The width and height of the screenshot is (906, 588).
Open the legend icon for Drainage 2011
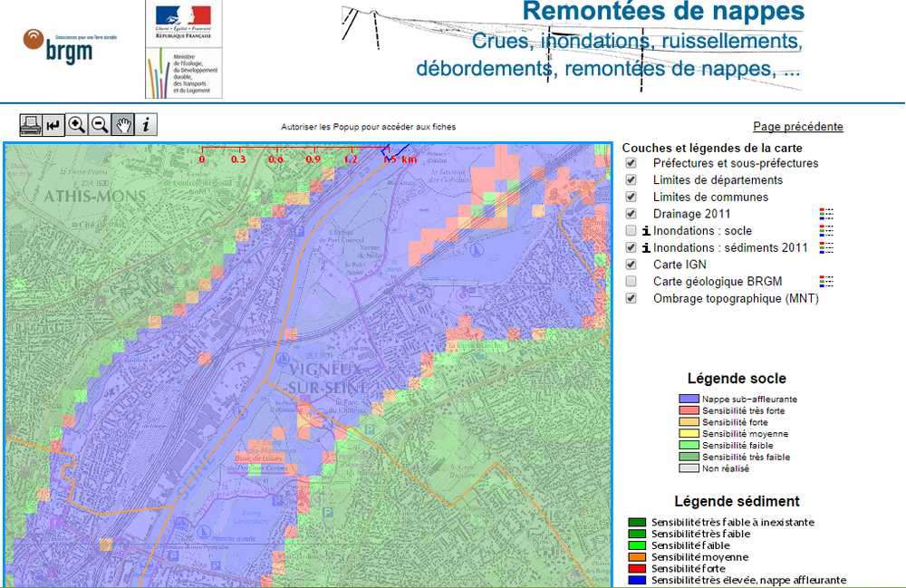click(828, 214)
